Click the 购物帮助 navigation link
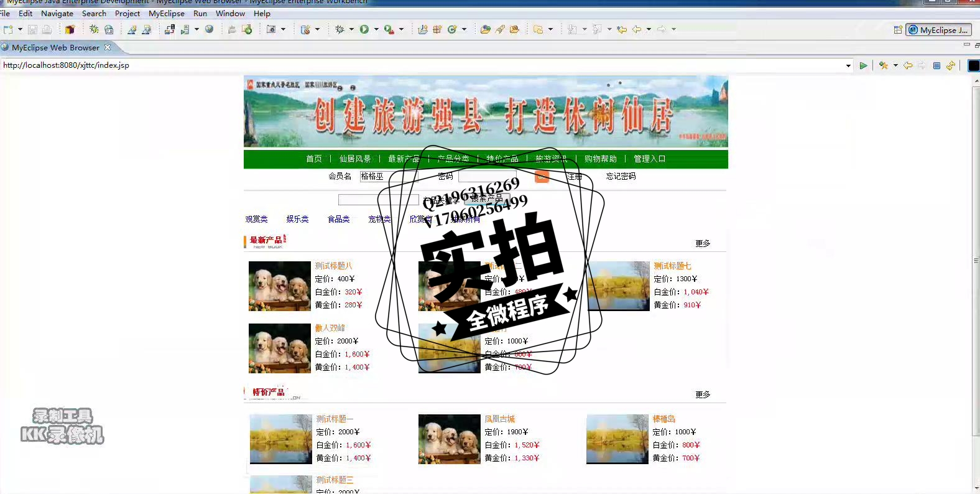Viewport: 980px width, 494px height. 601,159
